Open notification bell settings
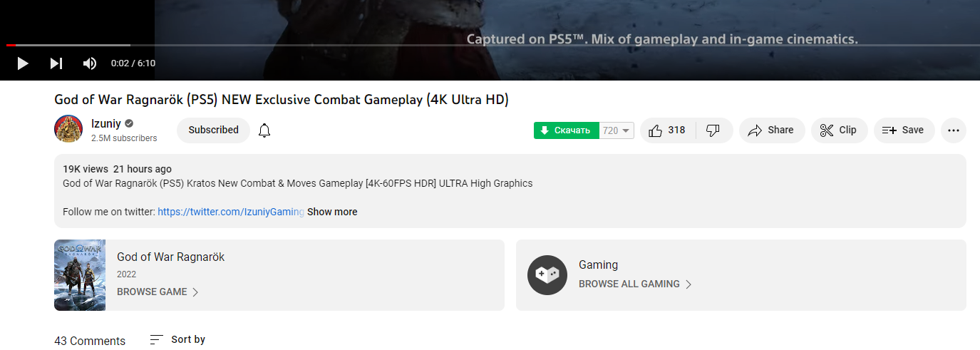980x350 pixels. [x=264, y=130]
